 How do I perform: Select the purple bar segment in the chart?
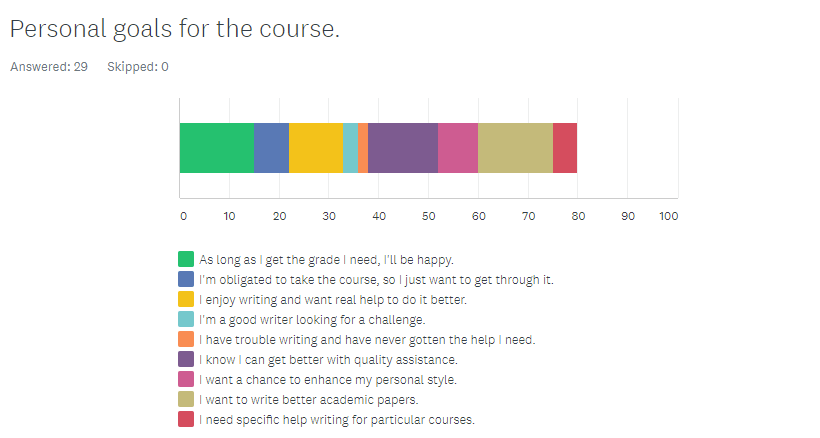pos(402,148)
